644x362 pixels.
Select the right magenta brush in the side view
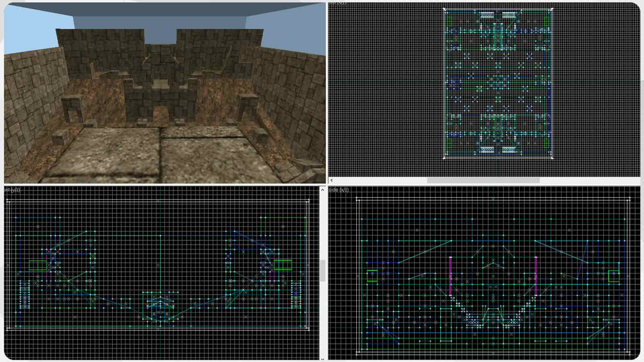click(x=536, y=276)
